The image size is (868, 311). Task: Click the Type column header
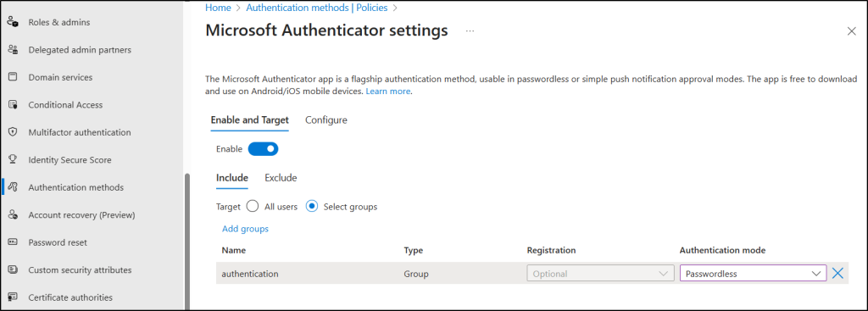[414, 250]
